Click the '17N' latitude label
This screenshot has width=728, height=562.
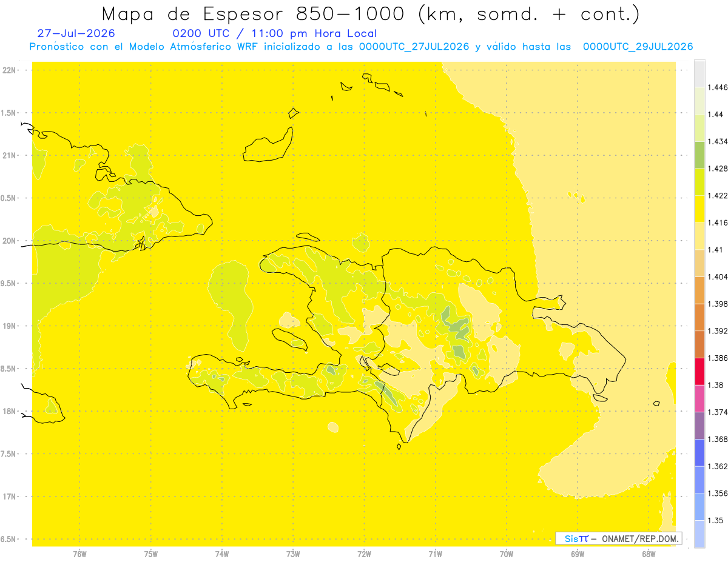point(10,497)
